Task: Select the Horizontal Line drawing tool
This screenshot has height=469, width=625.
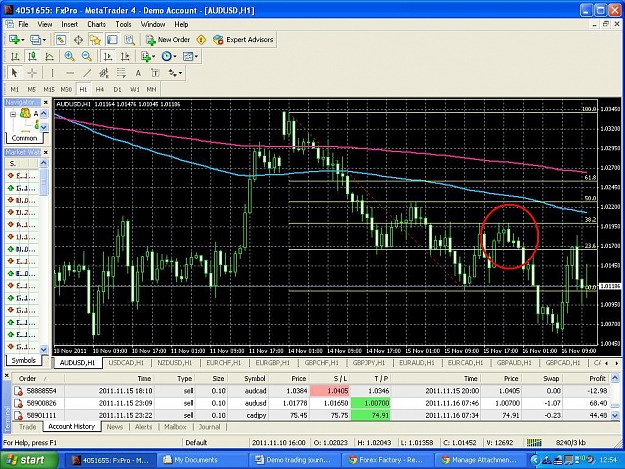Action: 70,73
